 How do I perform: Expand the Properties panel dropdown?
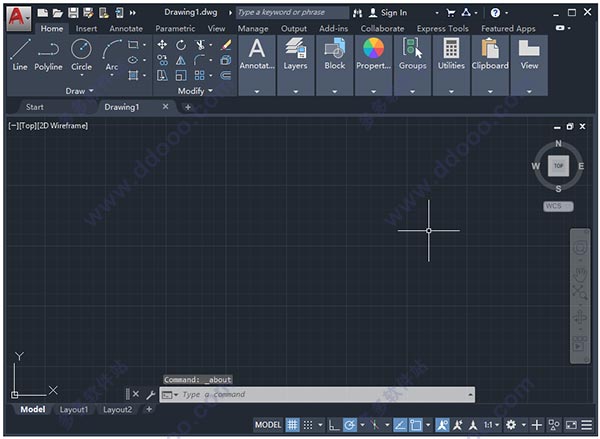coord(373,92)
